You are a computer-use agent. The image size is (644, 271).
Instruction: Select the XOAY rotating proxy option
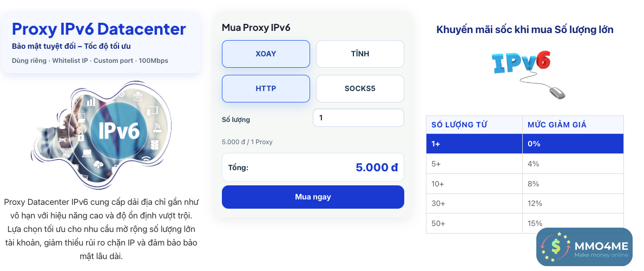click(x=266, y=54)
